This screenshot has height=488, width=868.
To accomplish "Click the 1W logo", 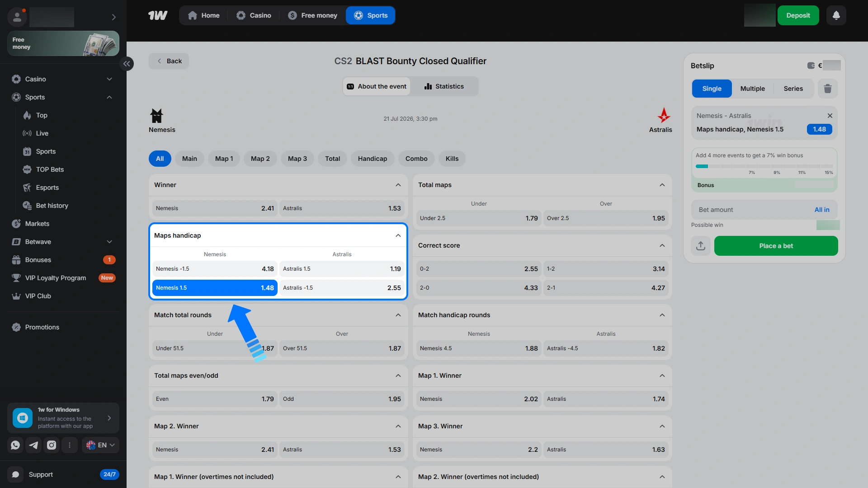I will 158,15.
